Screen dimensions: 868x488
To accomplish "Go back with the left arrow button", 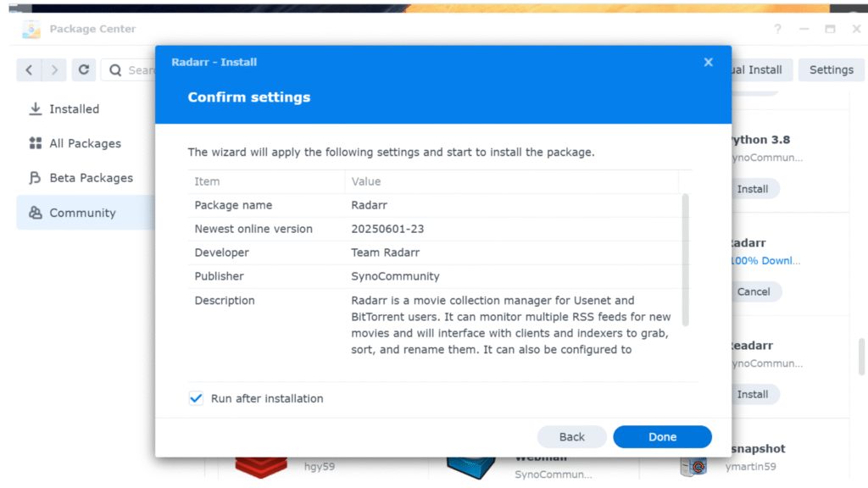I will coord(29,69).
